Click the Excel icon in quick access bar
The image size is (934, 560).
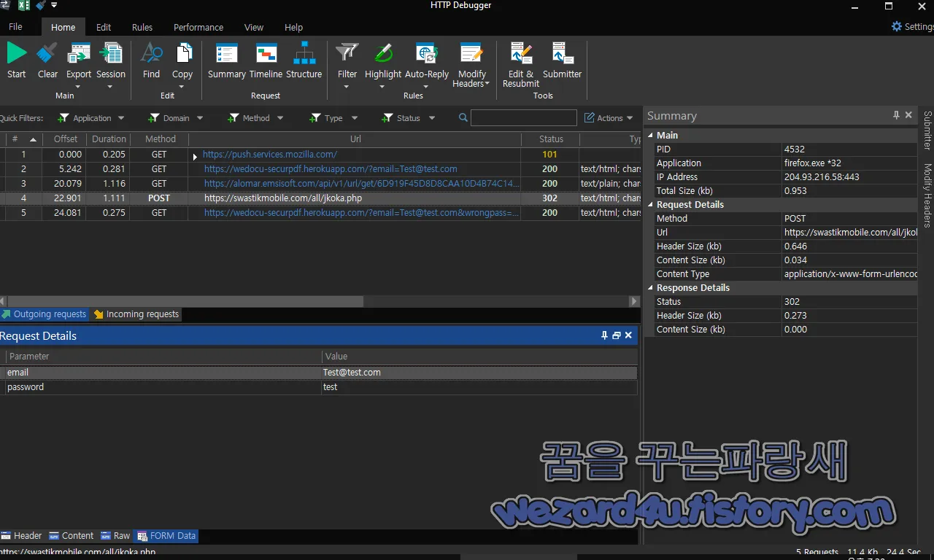tap(23, 5)
